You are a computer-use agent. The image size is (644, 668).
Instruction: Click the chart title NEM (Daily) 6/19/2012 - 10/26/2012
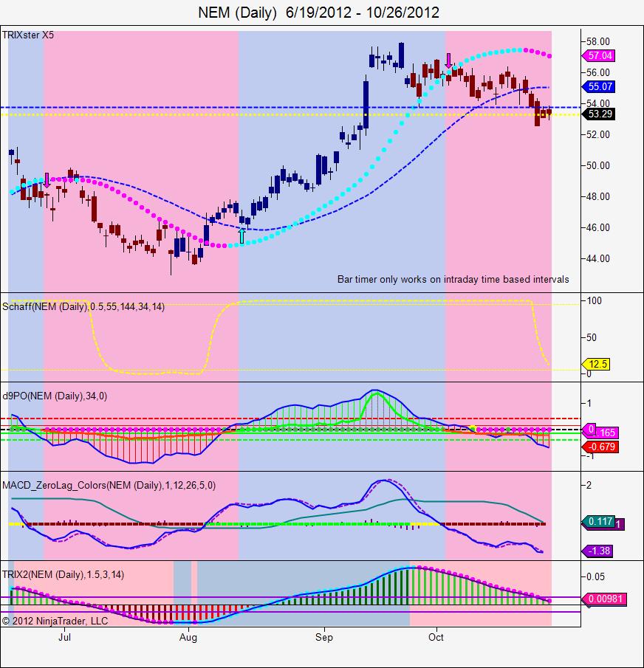pos(319,13)
